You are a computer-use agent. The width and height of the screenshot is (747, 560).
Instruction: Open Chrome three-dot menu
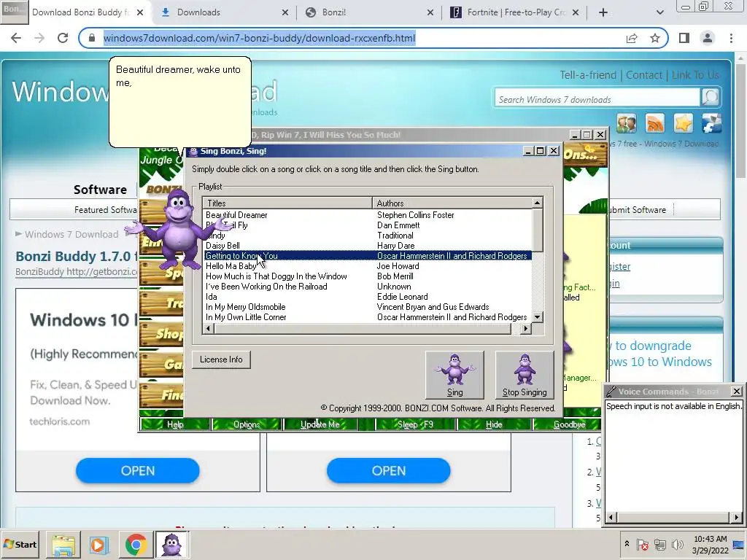point(731,38)
